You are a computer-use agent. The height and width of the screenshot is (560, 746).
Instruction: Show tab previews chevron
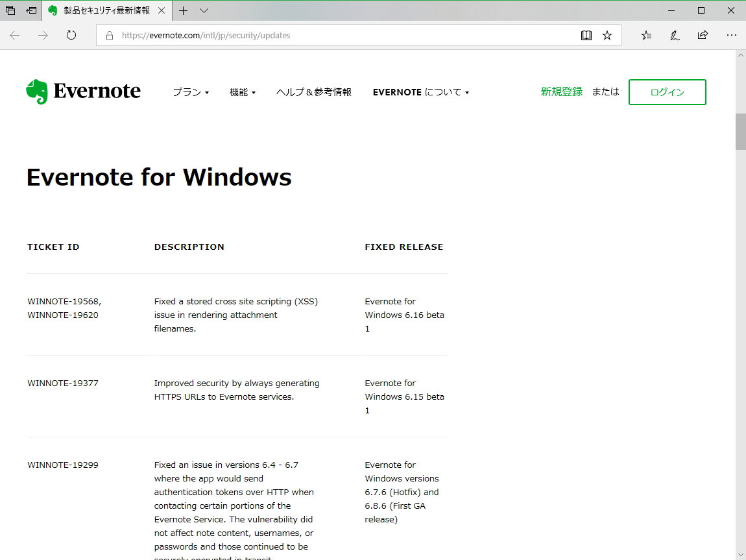[x=204, y=10]
